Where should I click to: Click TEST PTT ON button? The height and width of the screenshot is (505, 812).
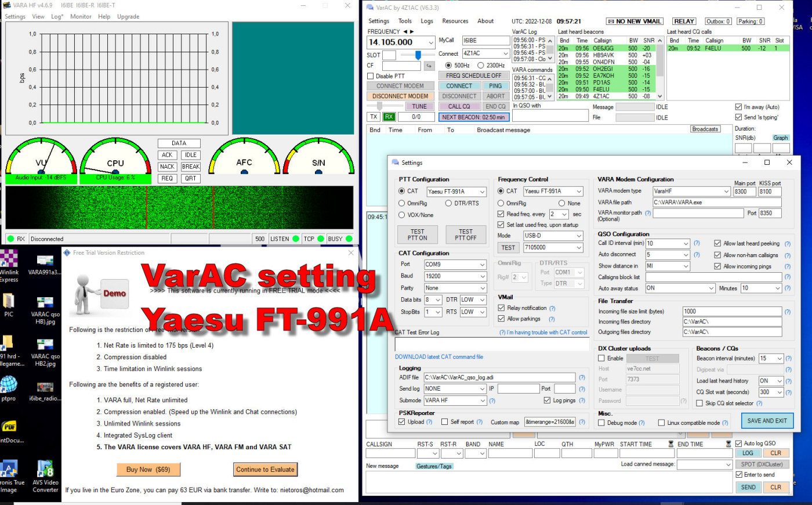pos(417,235)
